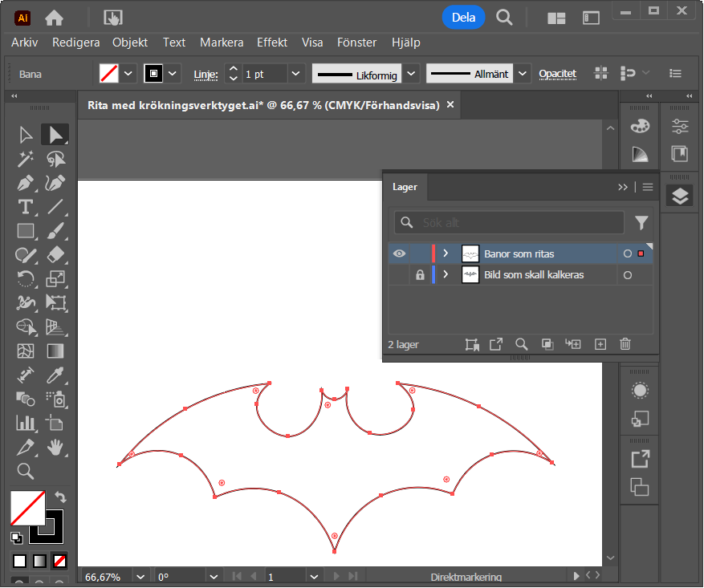Image resolution: width=704 pixels, height=588 pixels.
Task: Activate the Zoom tool in toolbar
Action: tap(26, 471)
